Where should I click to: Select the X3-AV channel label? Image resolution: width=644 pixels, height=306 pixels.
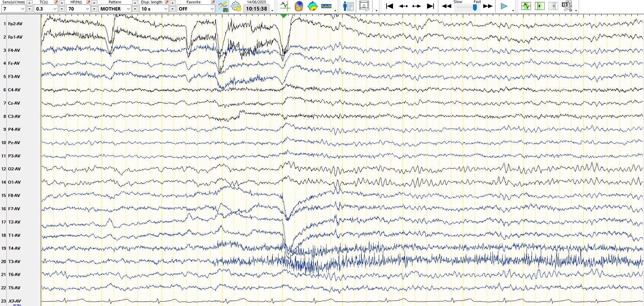tap(15, 301)
